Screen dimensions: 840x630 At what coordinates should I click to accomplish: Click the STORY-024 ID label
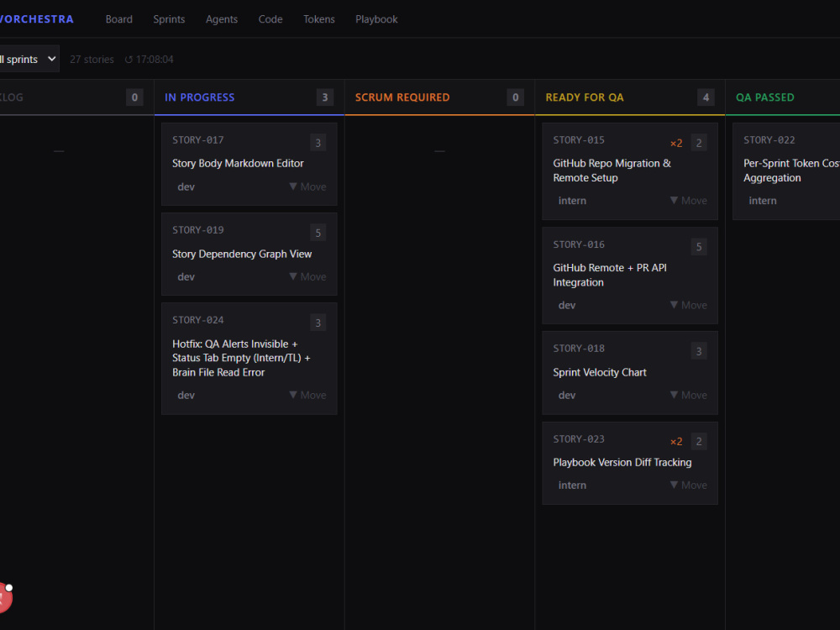tap(197, 320)
